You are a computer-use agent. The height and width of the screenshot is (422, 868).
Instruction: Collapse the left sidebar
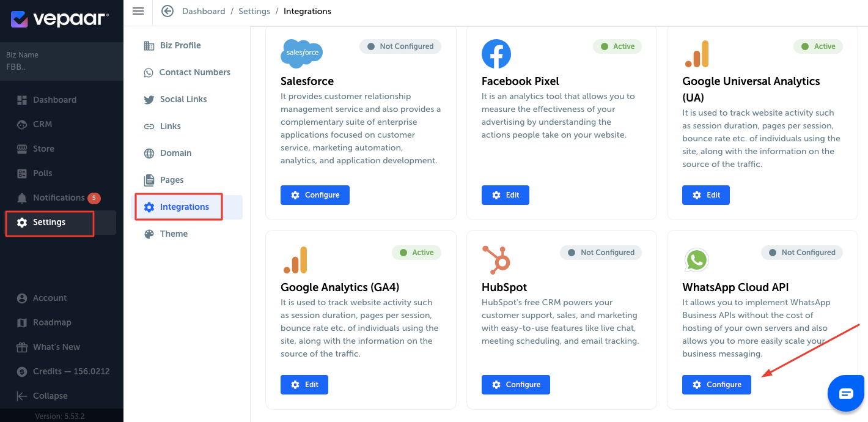click(42, 396)
